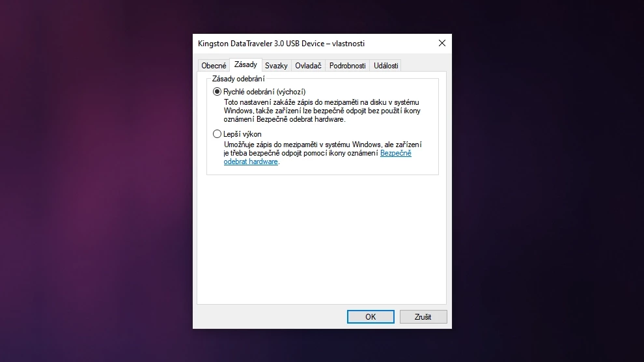Click the description text starting 'Umožňuje zápis do mezipaměti'

pyautogui.click(x=323, y=153)
